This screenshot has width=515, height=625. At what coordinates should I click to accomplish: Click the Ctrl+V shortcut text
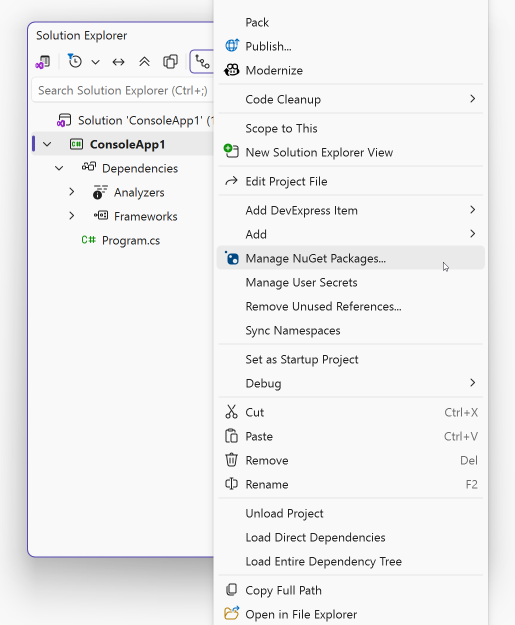[x=461, y=436]
